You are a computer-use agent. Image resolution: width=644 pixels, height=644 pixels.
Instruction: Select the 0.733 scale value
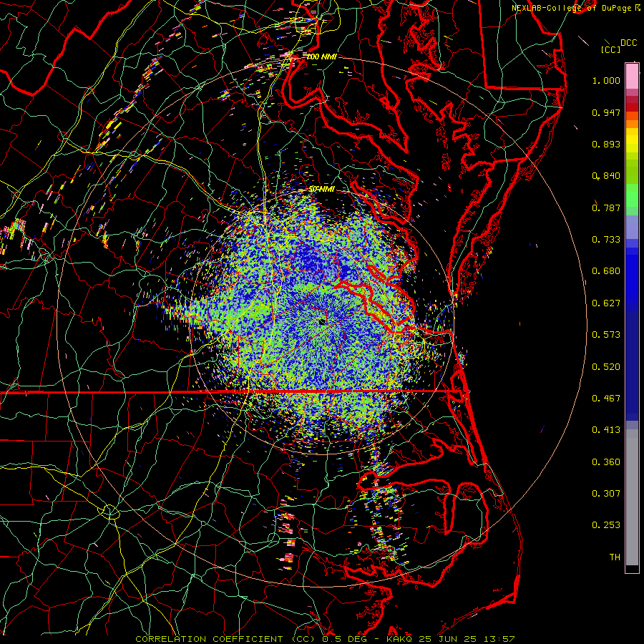pyautogui.click(x=606, y=240)
